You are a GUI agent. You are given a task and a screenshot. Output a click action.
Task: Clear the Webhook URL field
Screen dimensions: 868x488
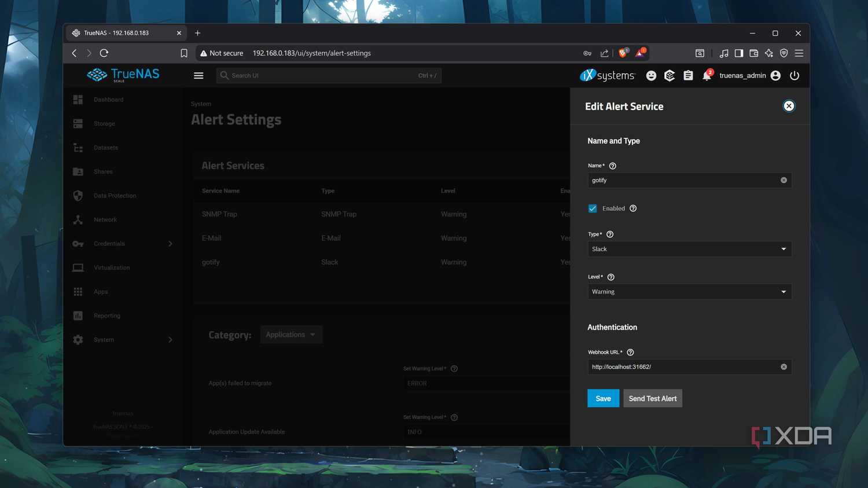pyautogui.click(x=784, y=367)
